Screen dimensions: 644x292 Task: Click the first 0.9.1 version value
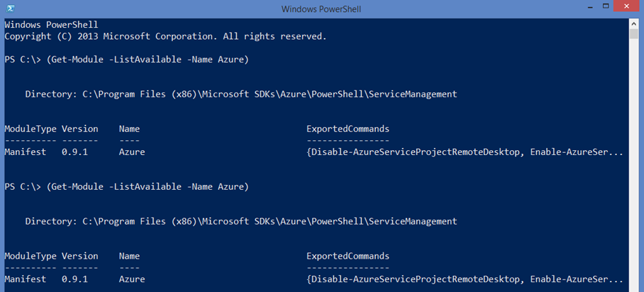pyautogui.click(x=75, y=152)
